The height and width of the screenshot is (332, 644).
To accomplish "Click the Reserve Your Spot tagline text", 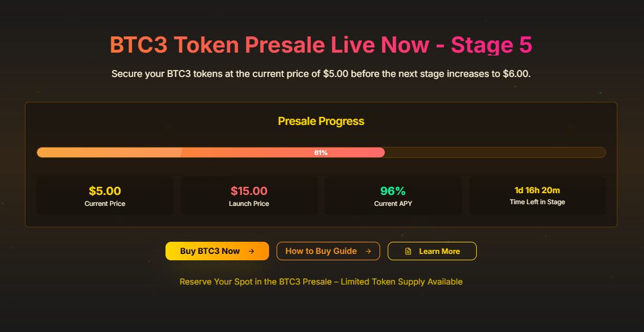I will tap(321, 282).
